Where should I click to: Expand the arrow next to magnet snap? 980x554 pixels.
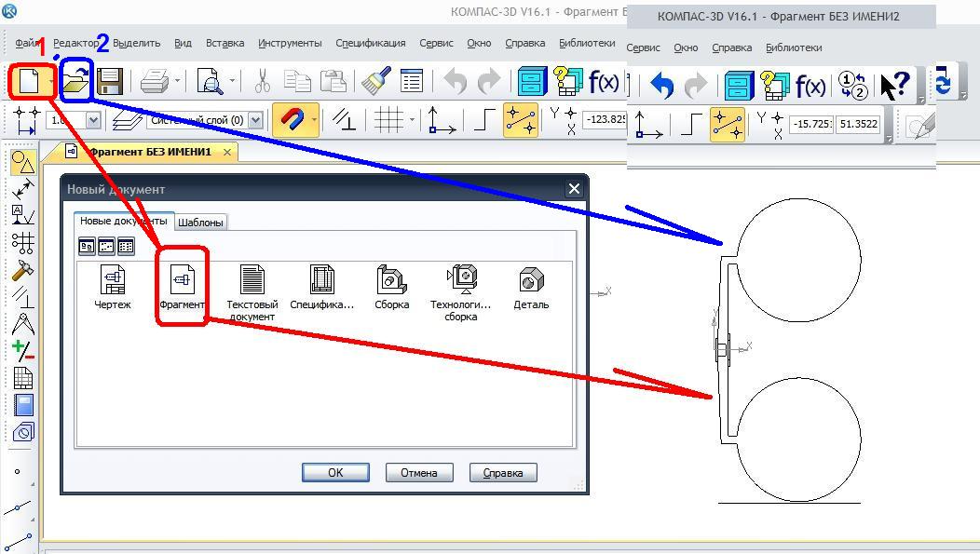(x=314, y=119)
